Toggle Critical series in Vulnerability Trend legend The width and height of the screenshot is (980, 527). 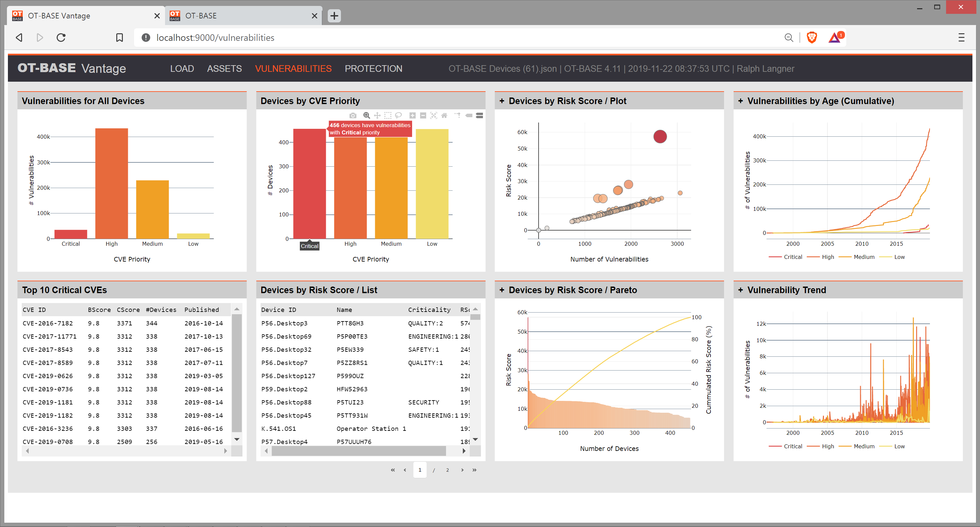[x=785, y=446]
